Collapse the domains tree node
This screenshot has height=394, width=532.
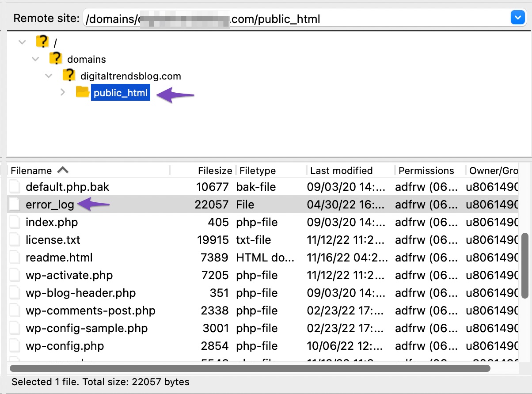[35, 58]
